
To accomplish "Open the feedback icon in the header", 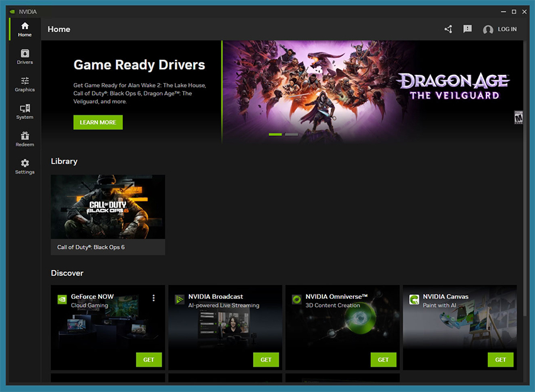I will pyautogui.click(x=468, y=29).
